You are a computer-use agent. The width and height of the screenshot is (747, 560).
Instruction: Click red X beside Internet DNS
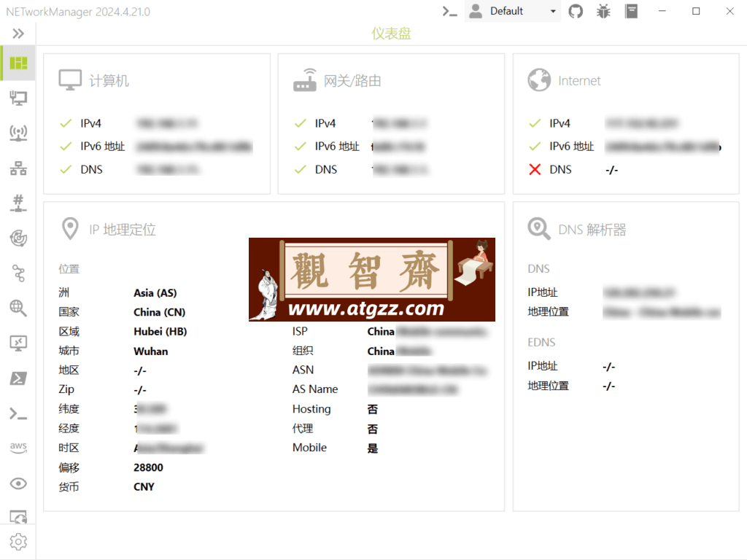point(535,169)
